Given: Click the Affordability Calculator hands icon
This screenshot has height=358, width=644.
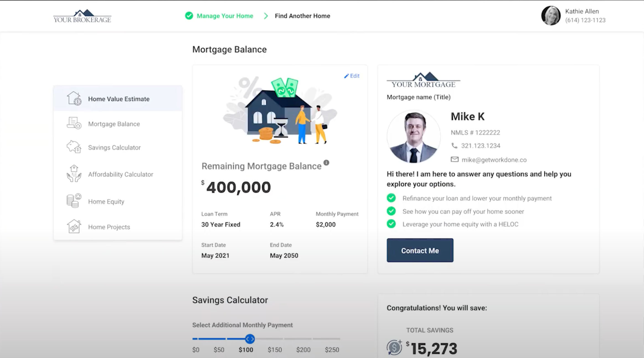Looking at the screenshot, I should tap(74, 174).
